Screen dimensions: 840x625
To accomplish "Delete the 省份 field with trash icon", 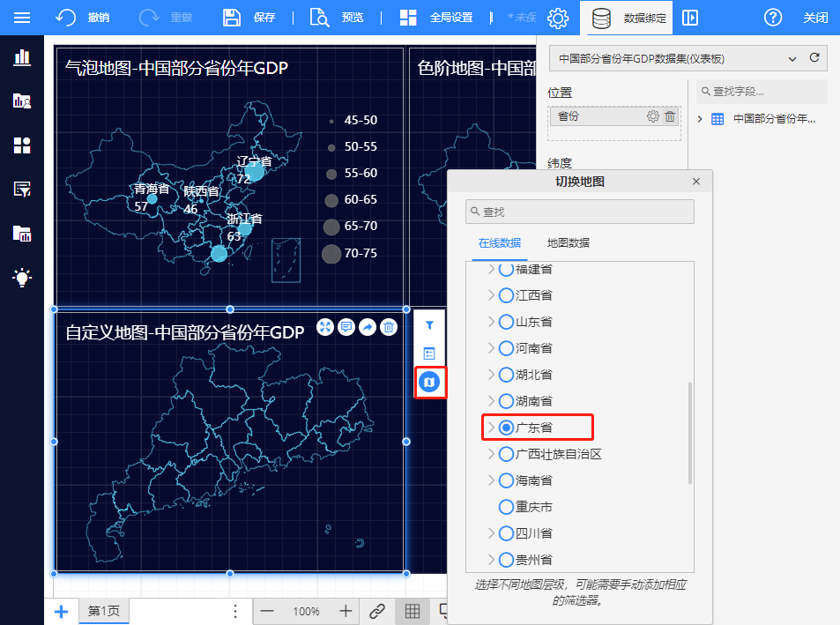I will pos(670,116).
